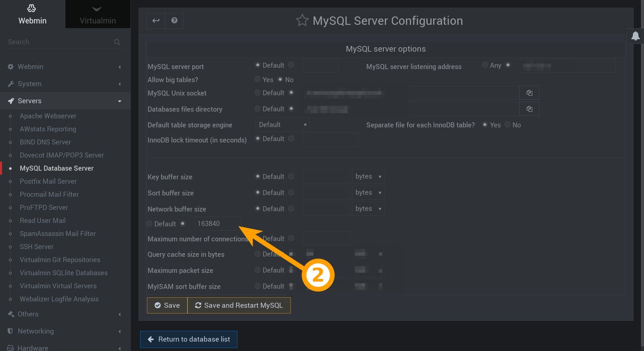The width and height of the screenshot is (644, 351).
Task: Click Return to database list button
Action: pyautogui.click(x=189, y=339)
